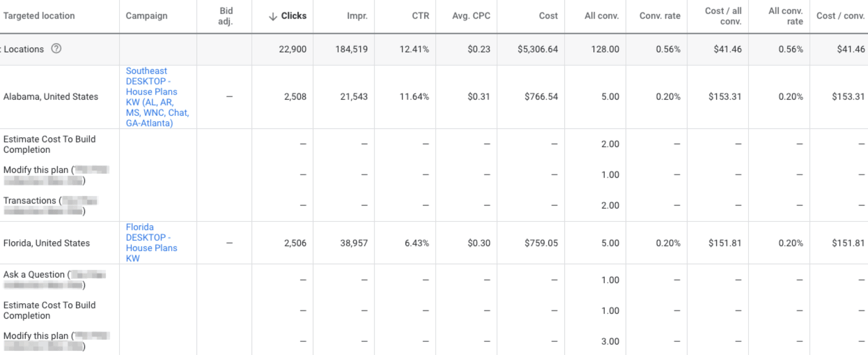Image resolution: width=868 pixels, height=355 pixels.
Task: Sort by Avg. CPC column header
Action: pyautogui.click(x=471, y=16)
